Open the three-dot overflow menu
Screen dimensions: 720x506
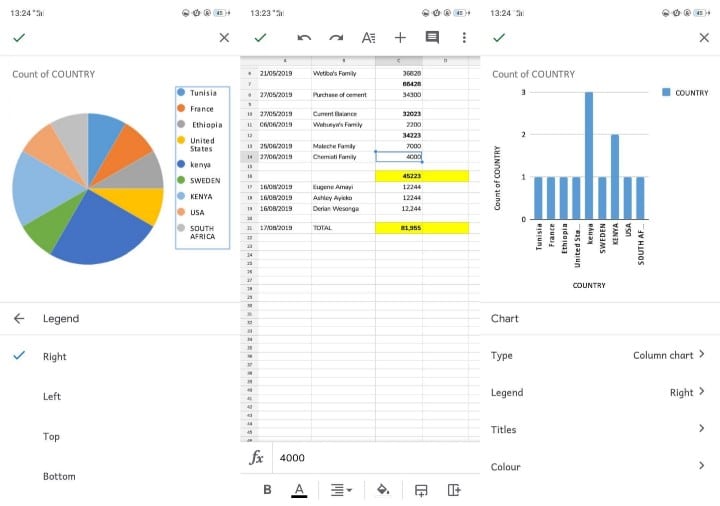[464, 38]
